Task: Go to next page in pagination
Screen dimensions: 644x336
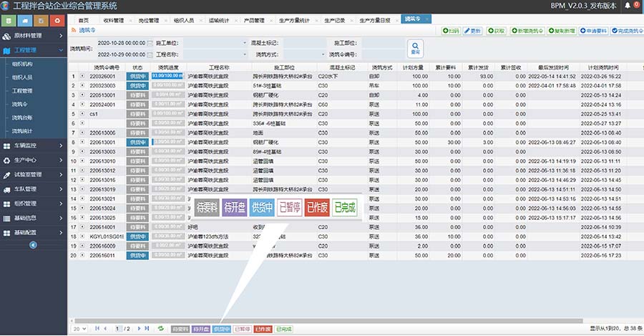Action: [x=137, y=328]
